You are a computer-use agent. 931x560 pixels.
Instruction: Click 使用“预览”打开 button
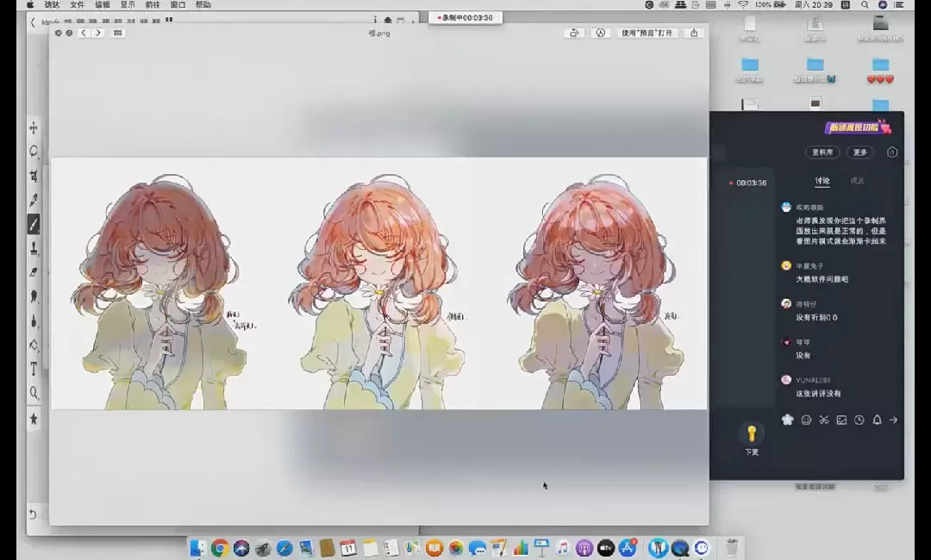click(647, 34)
